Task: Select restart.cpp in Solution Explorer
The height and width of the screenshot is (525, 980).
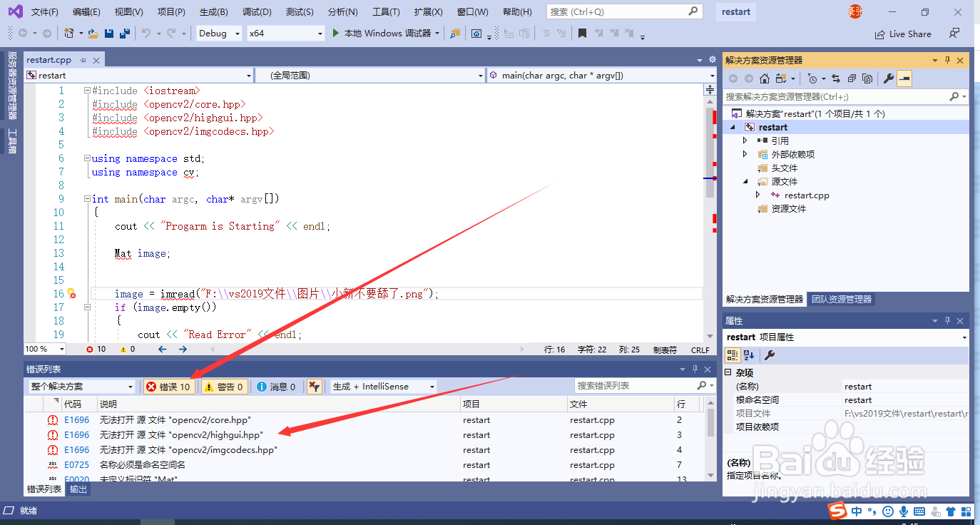Action: pos(807,195)
